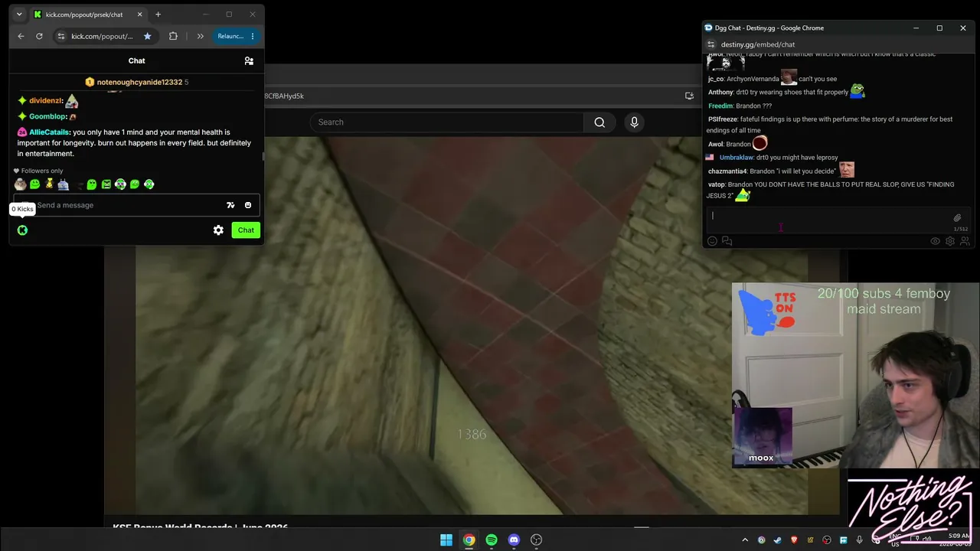Open Dgg chat whispers icon
This screenshot has height=551, width=980.
click(727, 241)
